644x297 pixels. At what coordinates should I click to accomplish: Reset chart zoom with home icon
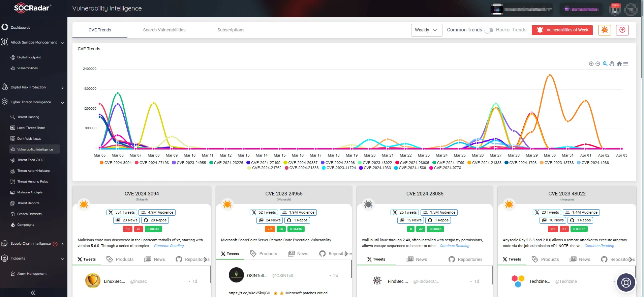[619, 64]
